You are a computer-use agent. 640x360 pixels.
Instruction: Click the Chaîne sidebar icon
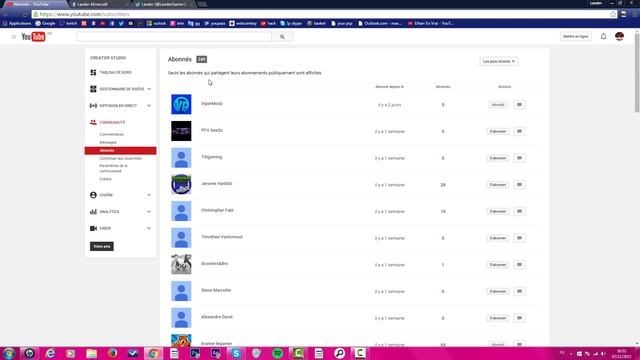[93, 195]
